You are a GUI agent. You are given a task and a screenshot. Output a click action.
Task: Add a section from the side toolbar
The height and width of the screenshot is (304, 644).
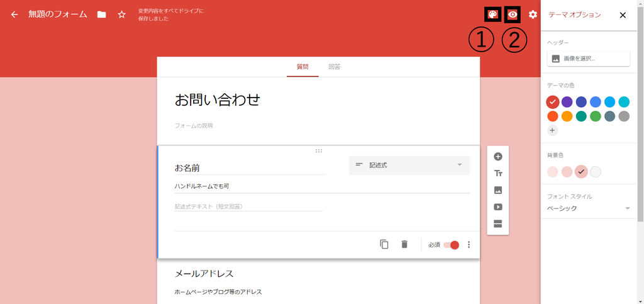pos(498,224)
